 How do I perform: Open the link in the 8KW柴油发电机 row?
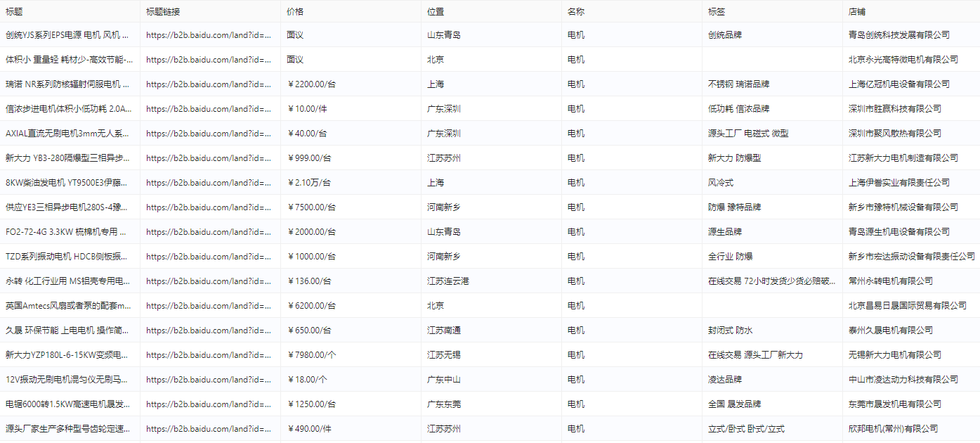[x=209, y=183]
